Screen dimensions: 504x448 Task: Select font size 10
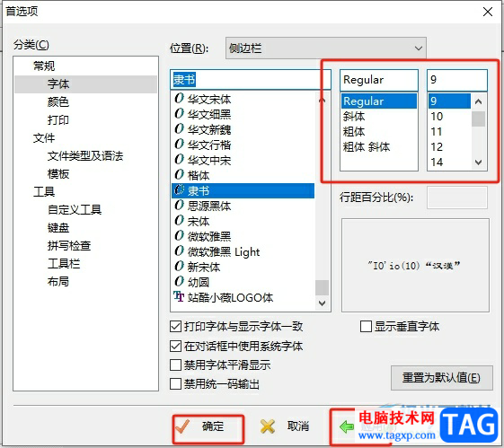(x=437, y=116)
